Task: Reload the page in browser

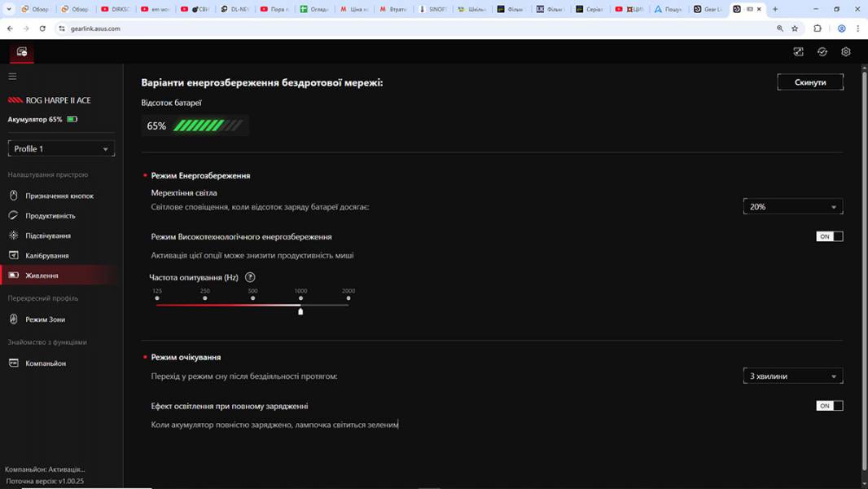Action: 42,29
